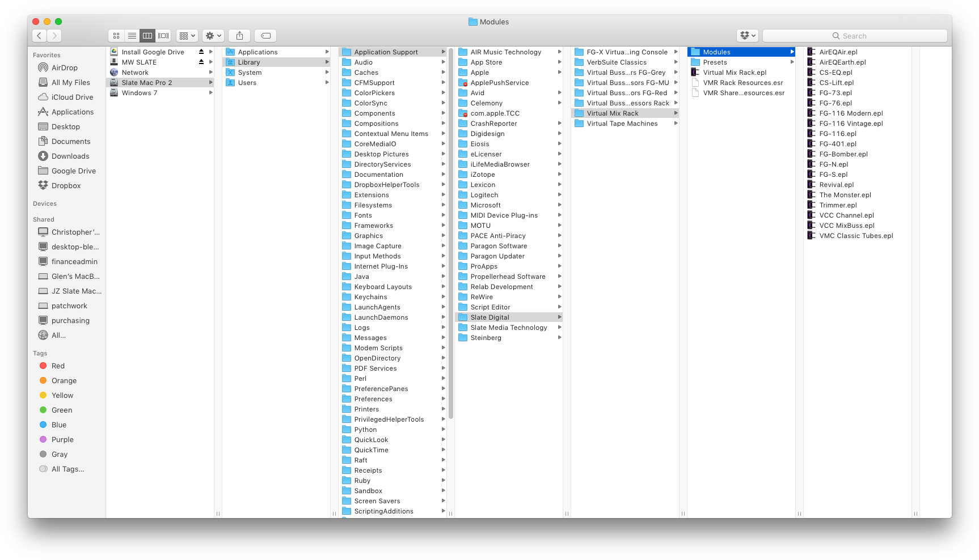This screenshot has width=979, height=560.
Task: Open the Action gear dropdown menu
Action: [x=213, y=36]
